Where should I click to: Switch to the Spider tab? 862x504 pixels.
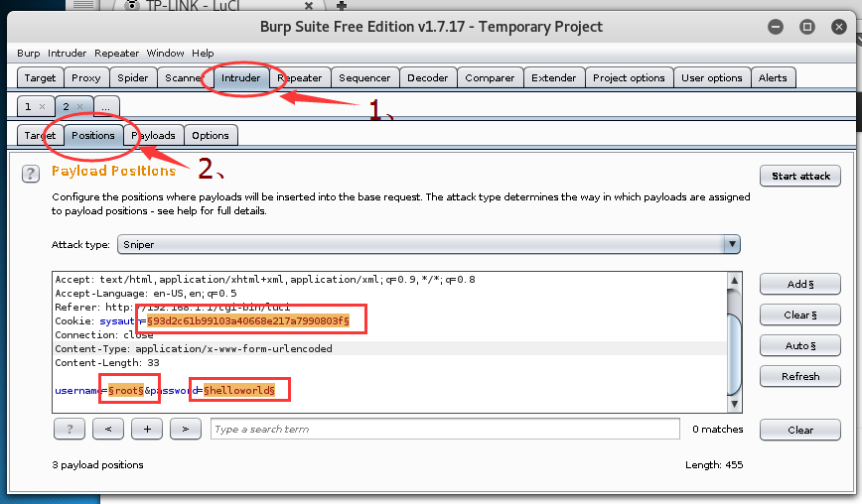133,78
